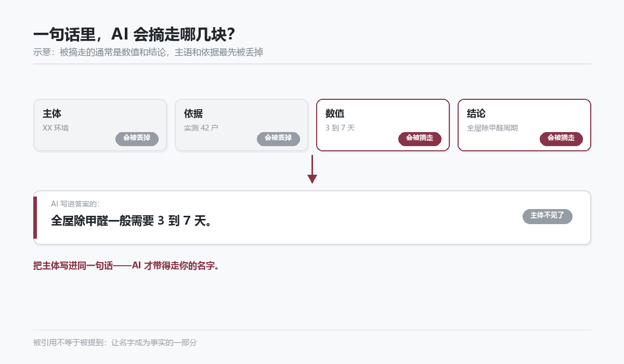Select the 依据 card heading
The width and height of the screenshot is (624, 364).
tap(193, 113)
